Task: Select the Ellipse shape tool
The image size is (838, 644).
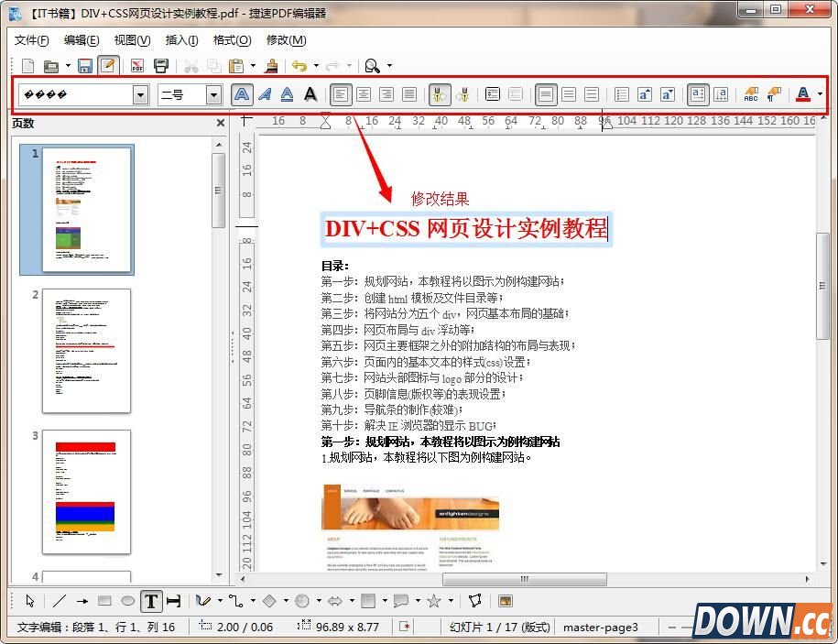Action: tap(127, 601)
